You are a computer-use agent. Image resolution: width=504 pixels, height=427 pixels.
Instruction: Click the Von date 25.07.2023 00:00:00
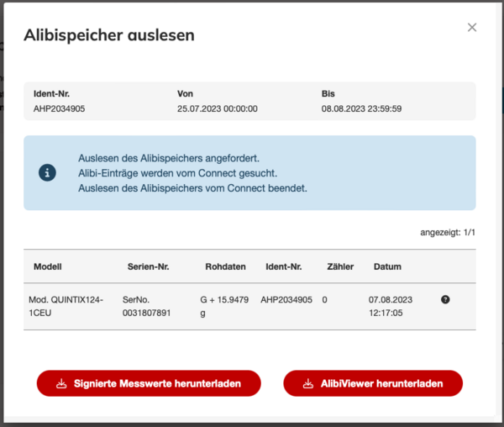[217, 108]
